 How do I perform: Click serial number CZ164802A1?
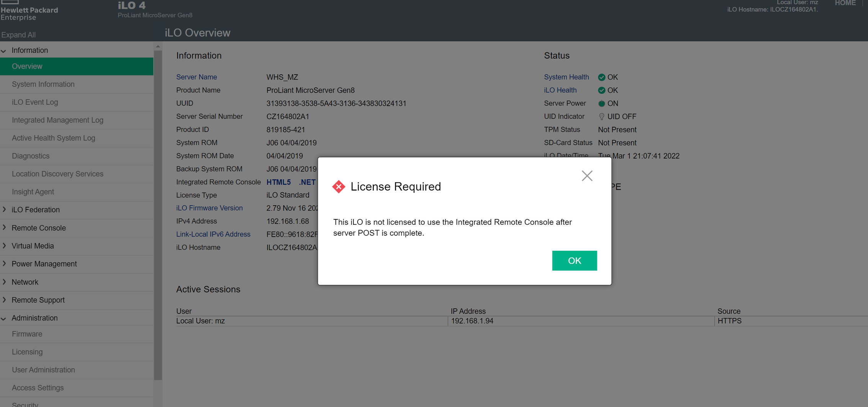[x=288, y=116]
